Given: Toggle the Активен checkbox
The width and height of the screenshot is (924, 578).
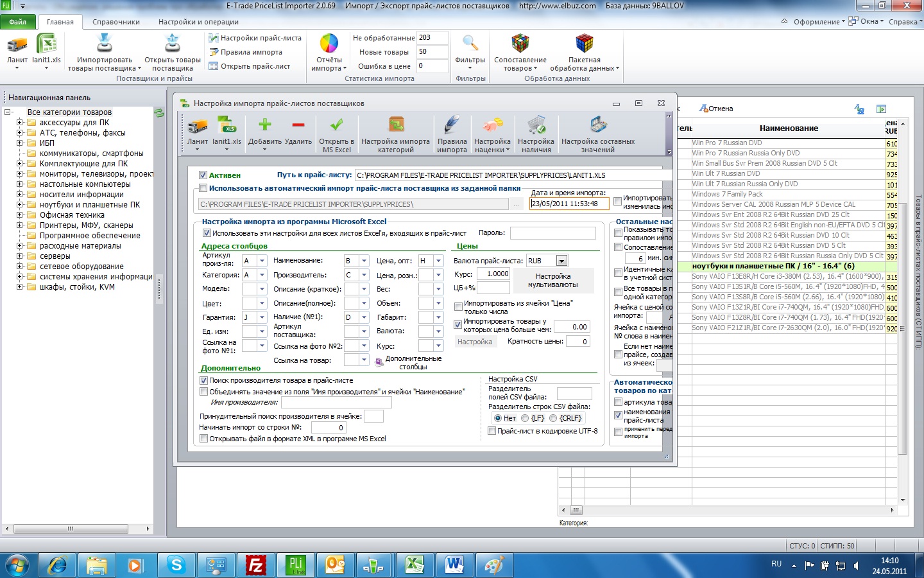Looking at the screenshot, I should click(x=203, y=175).
